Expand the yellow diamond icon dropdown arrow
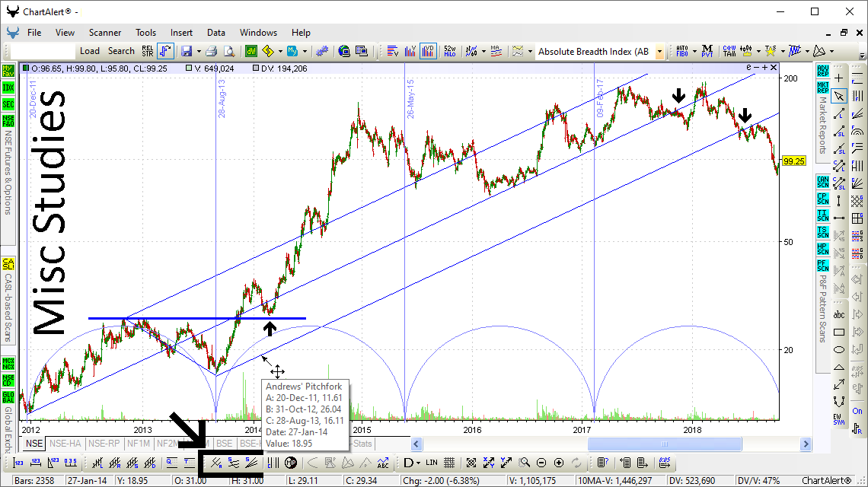 280,52
